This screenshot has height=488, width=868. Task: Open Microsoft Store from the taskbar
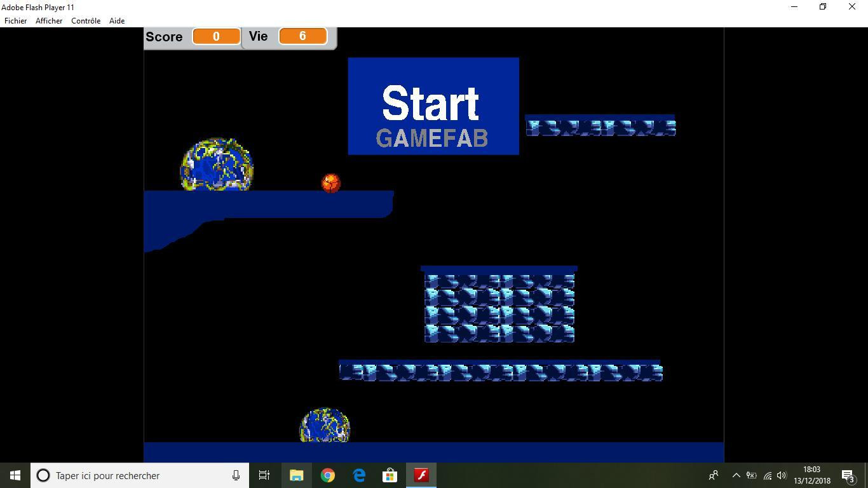[x=390, y=475]
